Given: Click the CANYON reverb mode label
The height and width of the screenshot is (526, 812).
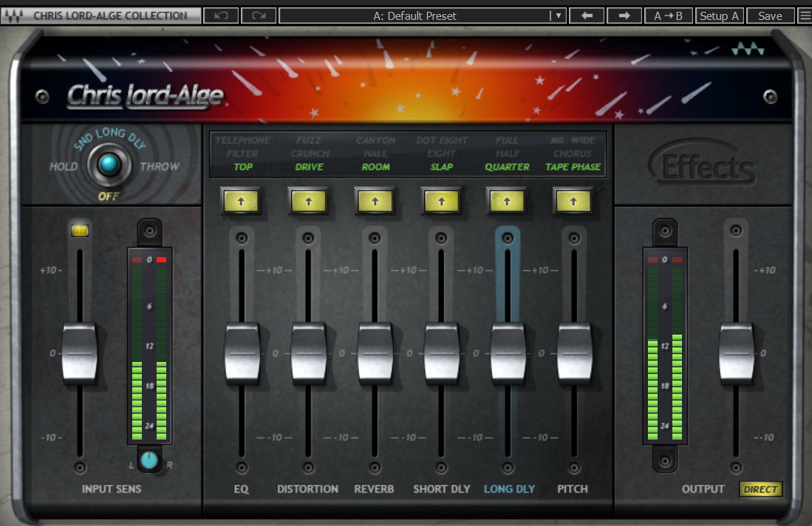Looking at the screenshot, I should 375,140.
